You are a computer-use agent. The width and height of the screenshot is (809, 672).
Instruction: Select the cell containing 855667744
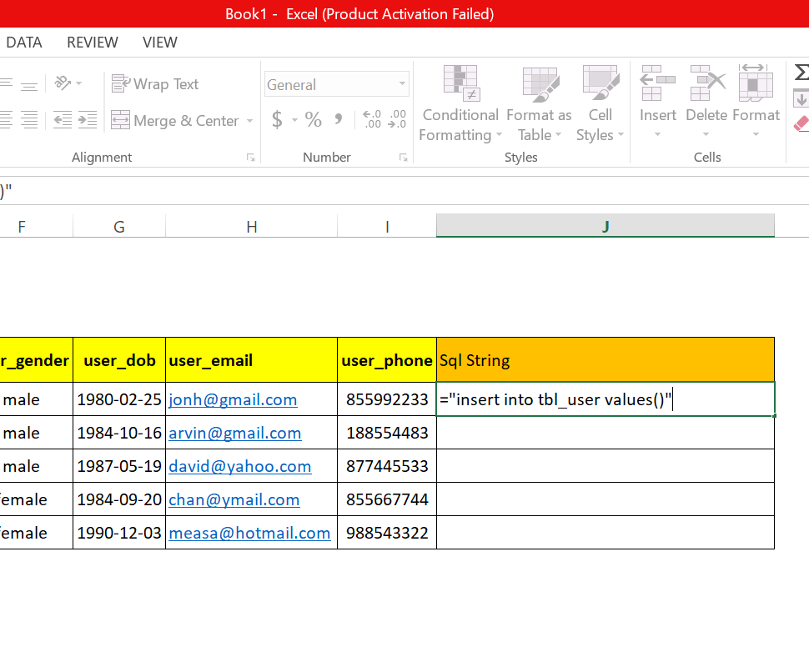[387, 499]
